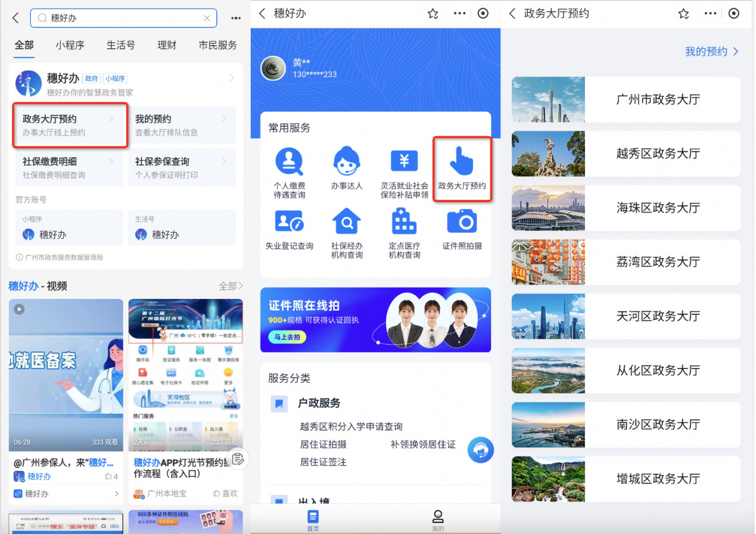Open 社保参保查询 shortcut card

click(181, 167)
